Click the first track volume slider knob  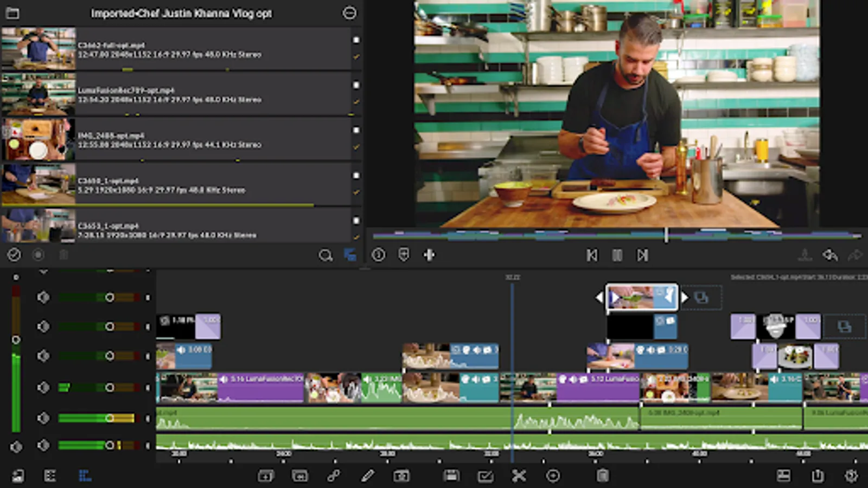click(110, 297)
